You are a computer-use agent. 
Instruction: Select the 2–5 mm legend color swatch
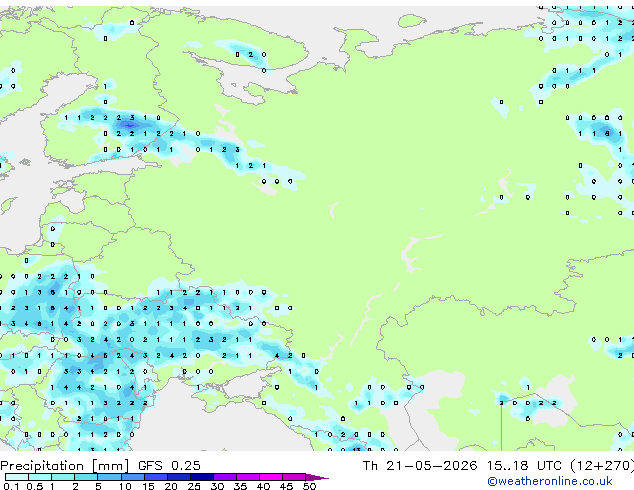[86, 477]
